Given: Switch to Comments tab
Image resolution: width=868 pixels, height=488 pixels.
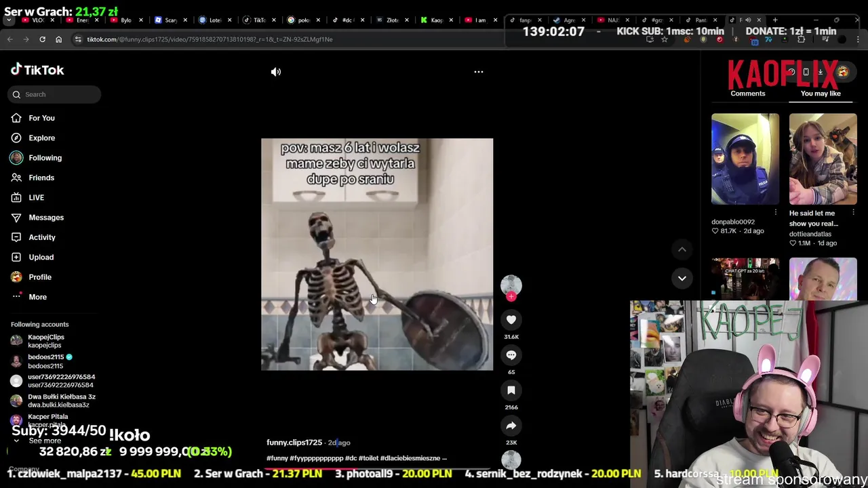Looking at the screenshot, I should coord(748,94).
